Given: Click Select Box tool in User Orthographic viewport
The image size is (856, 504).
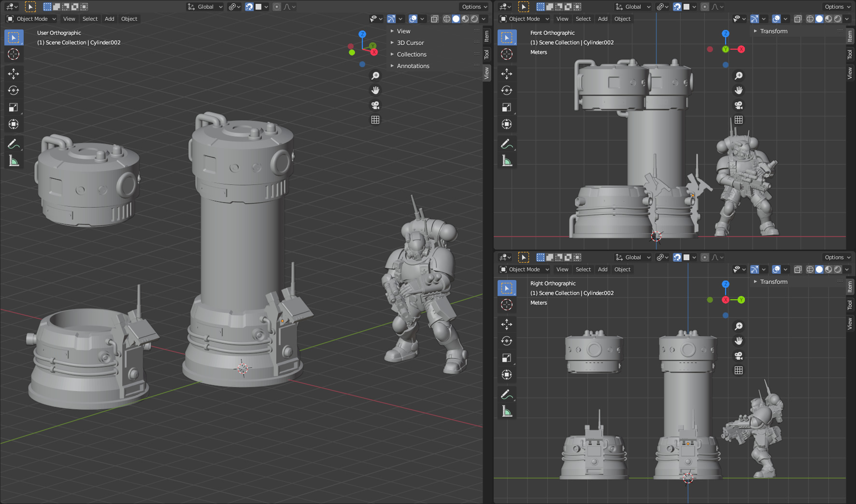Looking at the screenshot, I should (14, 37).
